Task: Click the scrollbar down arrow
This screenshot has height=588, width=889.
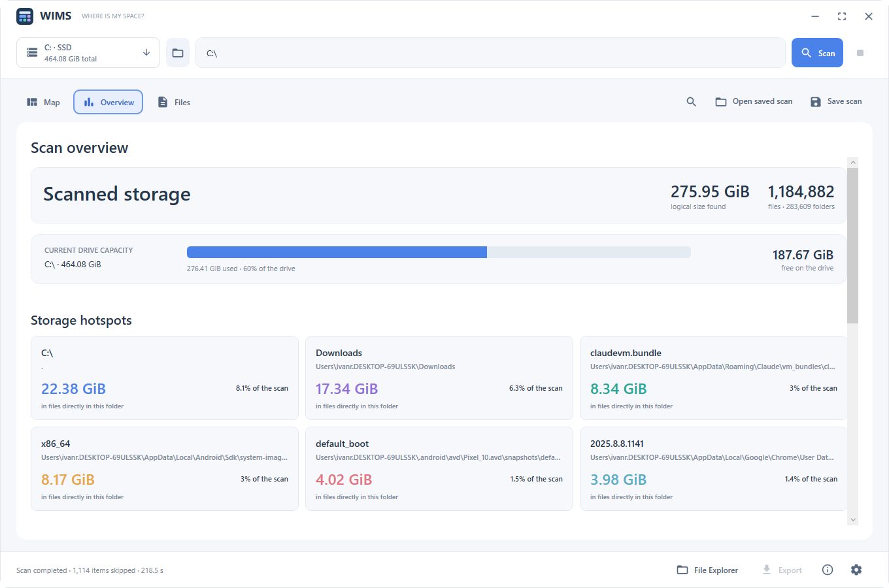Action: (852, 520)
